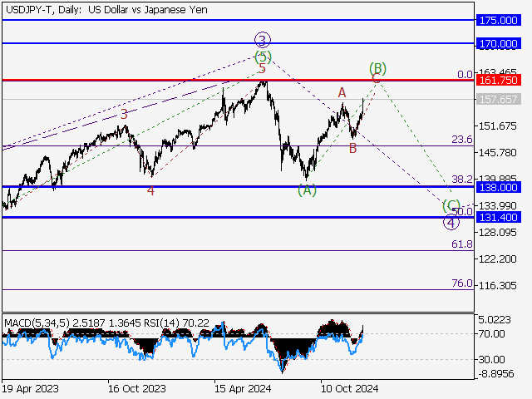Click the 23.6 Fibonacci level label
Screen dimensions: 532x399
coord(462,140)
